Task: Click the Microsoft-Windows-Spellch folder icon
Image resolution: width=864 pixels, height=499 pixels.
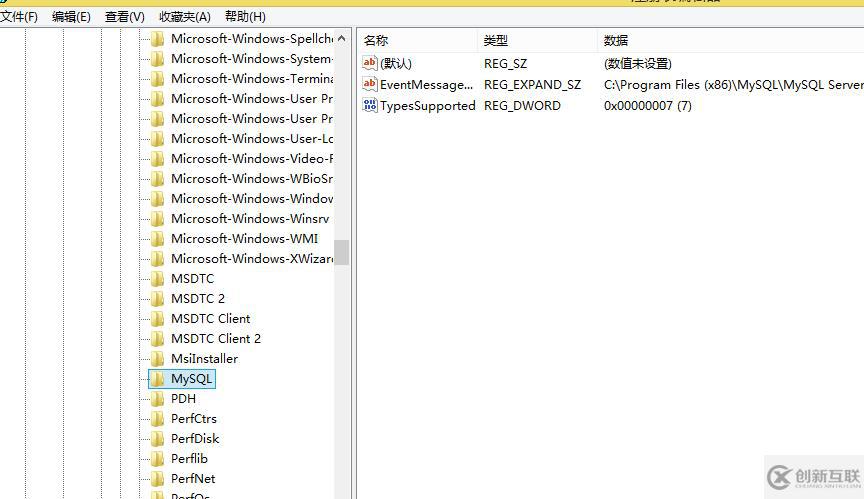Action: 158,39
